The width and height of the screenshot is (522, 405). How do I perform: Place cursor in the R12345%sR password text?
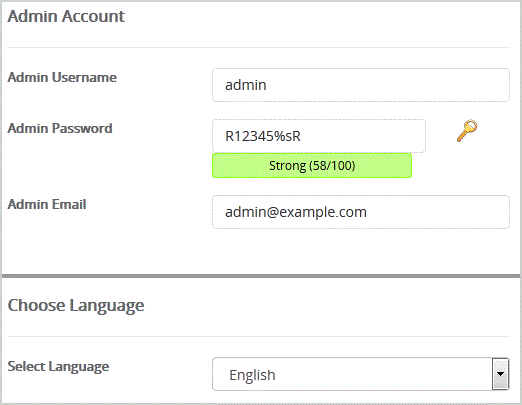point(263,136)
